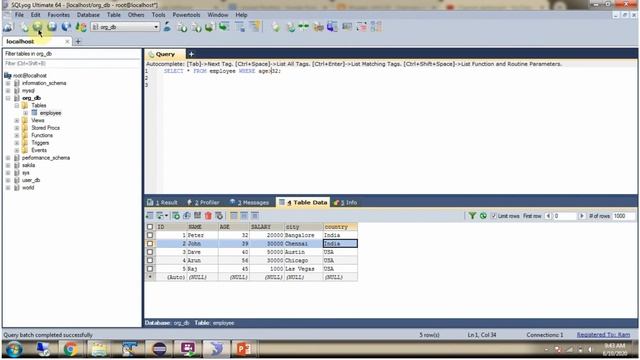The width and height of the screenshot is (640, 360).
Task: Click the Filter tables search field
Action: tap(72, 63)
